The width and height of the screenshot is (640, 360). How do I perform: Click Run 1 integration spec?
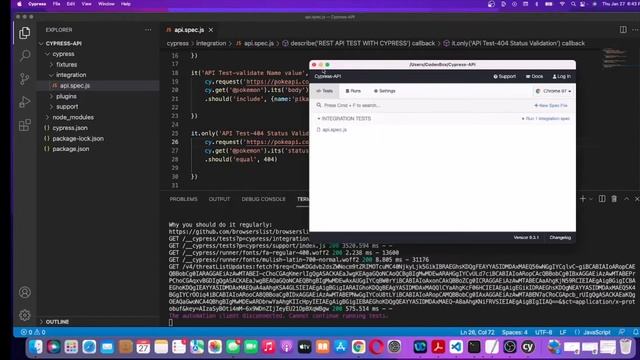pyautogui.click(x=546, y=118)
